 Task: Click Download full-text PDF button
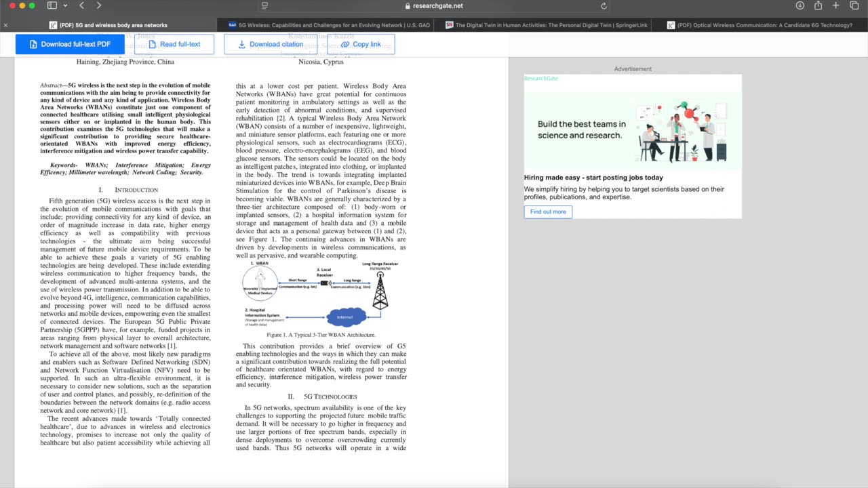point(70,44)
